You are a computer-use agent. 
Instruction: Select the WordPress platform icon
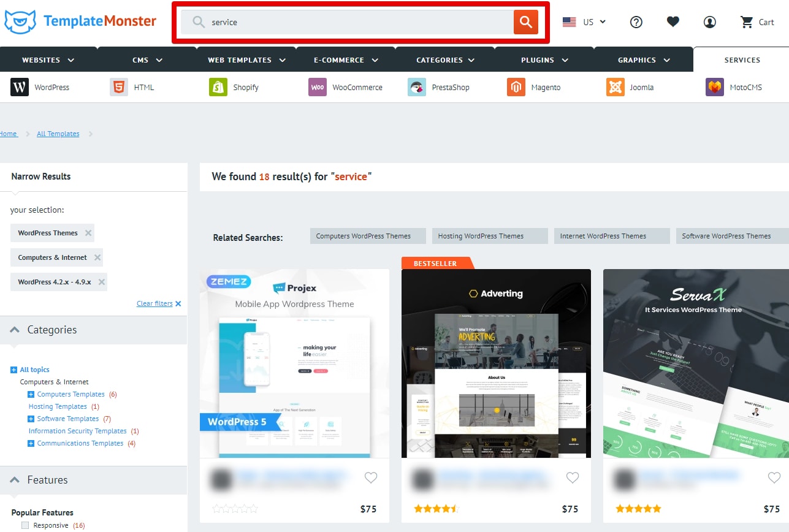coord(20,87)
